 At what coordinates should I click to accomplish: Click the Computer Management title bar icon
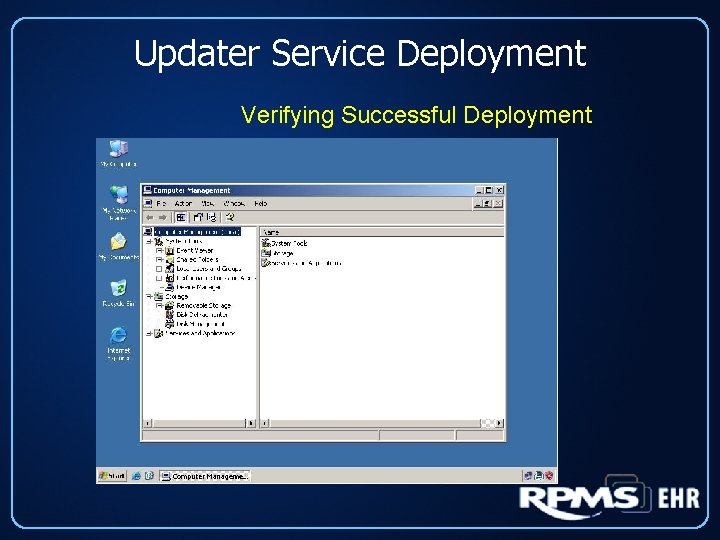point(147,190)
